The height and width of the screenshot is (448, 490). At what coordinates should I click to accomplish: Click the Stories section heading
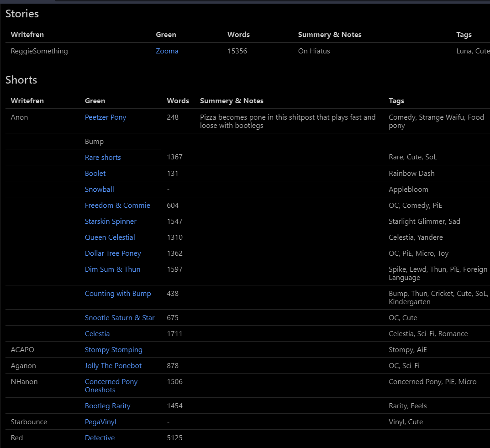(x=22, y=14)
